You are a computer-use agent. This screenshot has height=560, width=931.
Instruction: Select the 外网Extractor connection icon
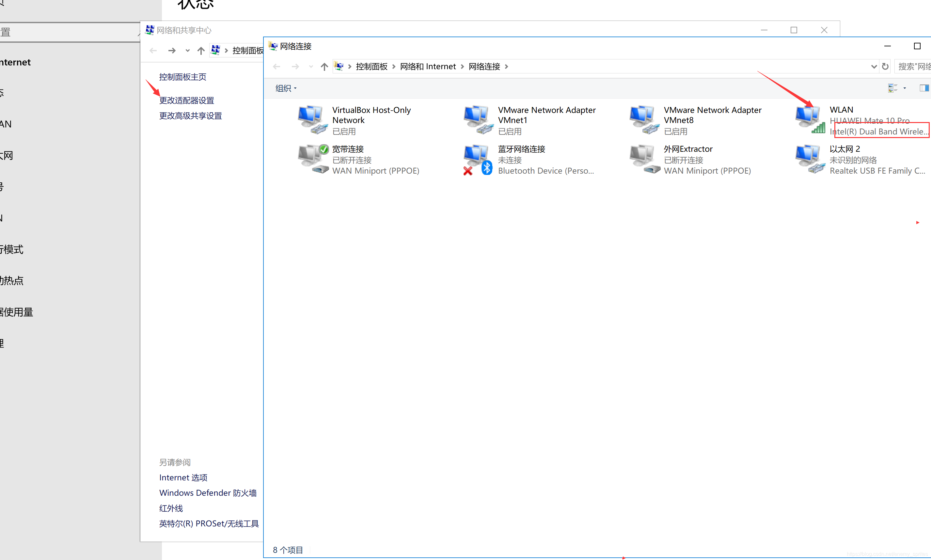click(644, 159)
